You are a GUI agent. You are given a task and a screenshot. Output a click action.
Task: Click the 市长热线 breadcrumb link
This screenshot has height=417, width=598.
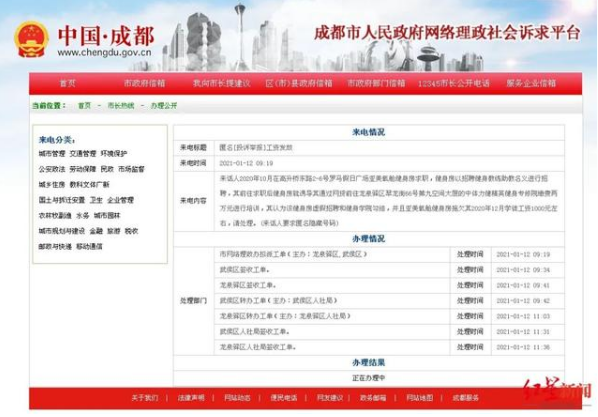(121, 106)
